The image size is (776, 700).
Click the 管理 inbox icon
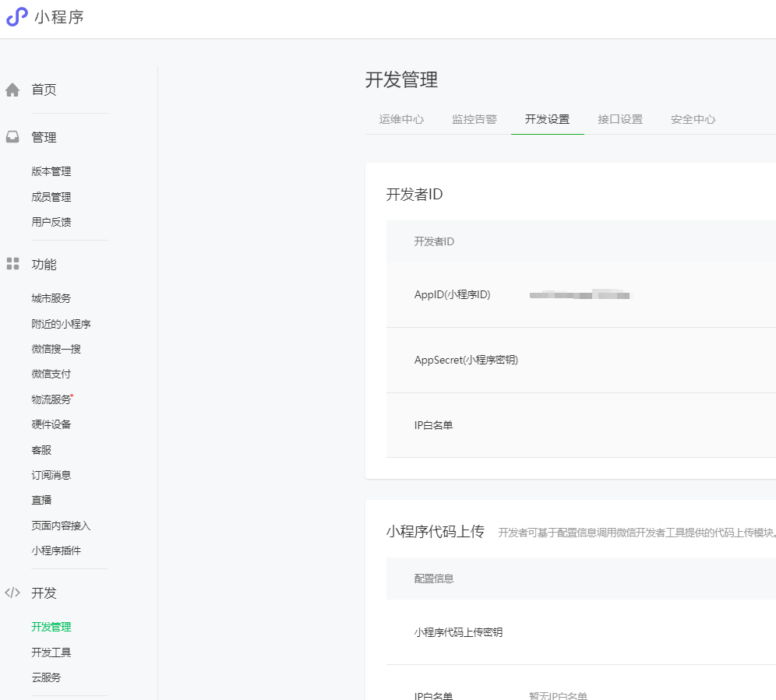(12, 137)
